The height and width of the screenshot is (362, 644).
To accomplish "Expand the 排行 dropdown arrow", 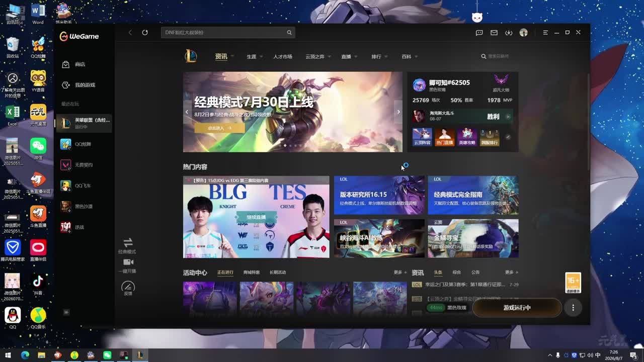I will [386, 57].
